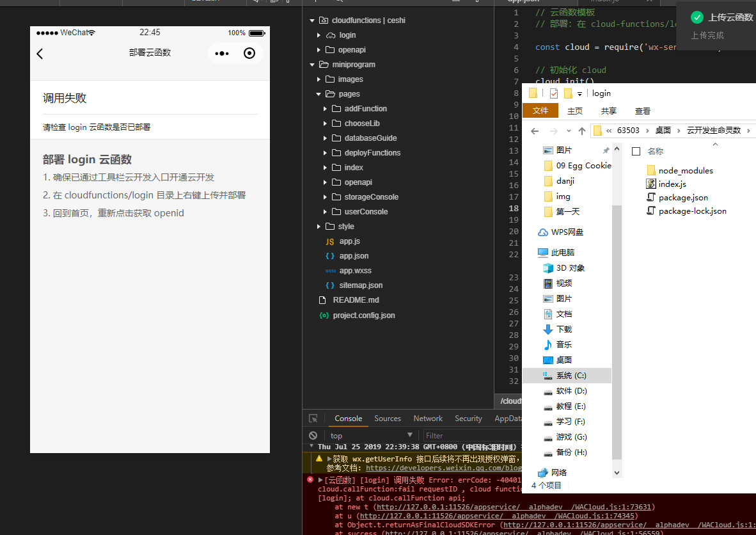The image size is (756, 535).
Task: Select the index.js file in Explorer
Action: coord(672,184)
